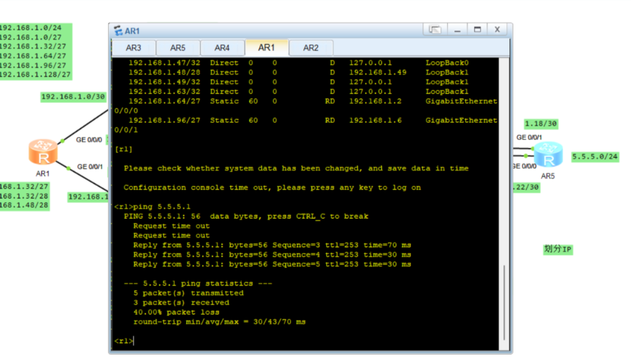Click the 192.168.1.47/32 route row
The image size is (631, 364).
point(299,63)
